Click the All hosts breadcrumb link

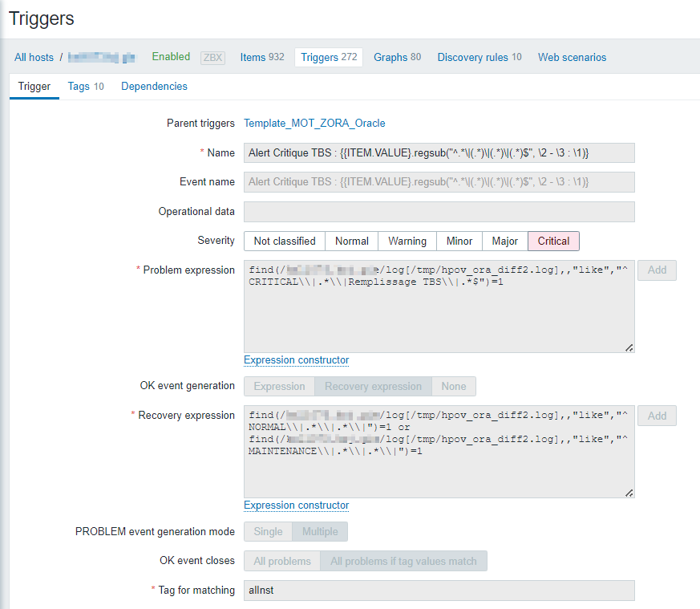click(x=34, y=58)
